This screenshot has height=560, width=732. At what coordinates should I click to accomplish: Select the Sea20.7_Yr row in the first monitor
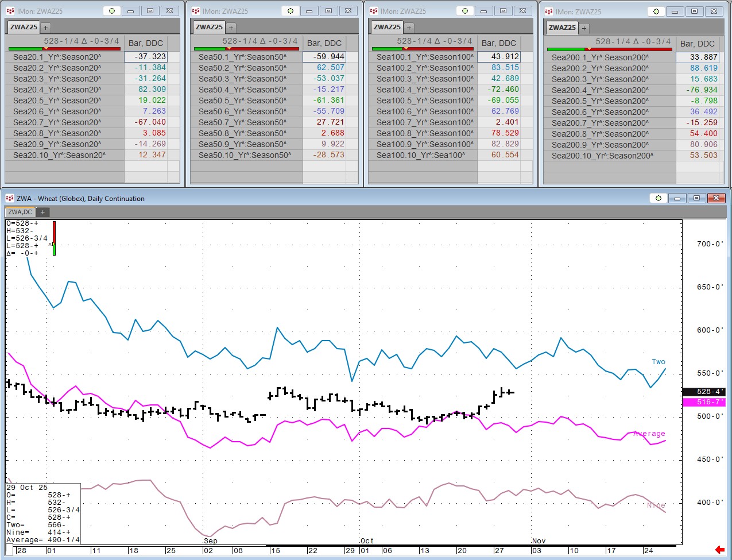(57, 122)
